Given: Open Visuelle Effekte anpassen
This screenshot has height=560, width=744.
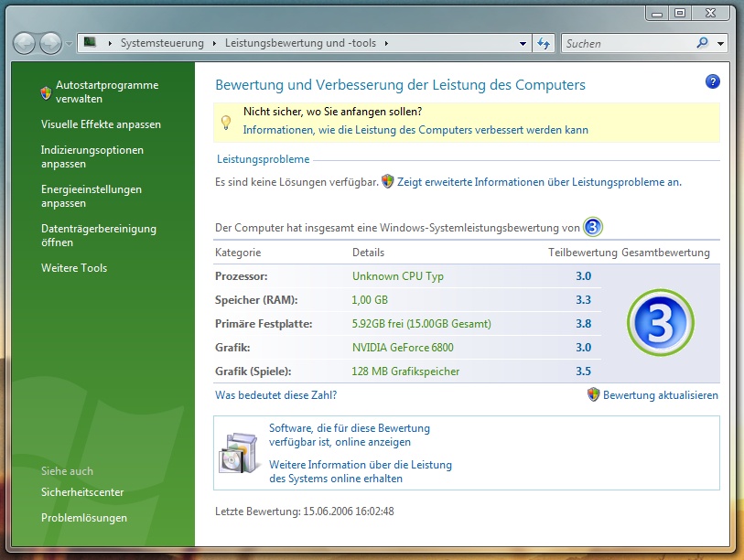Looking at the screenshot, I should coord(101,124).
